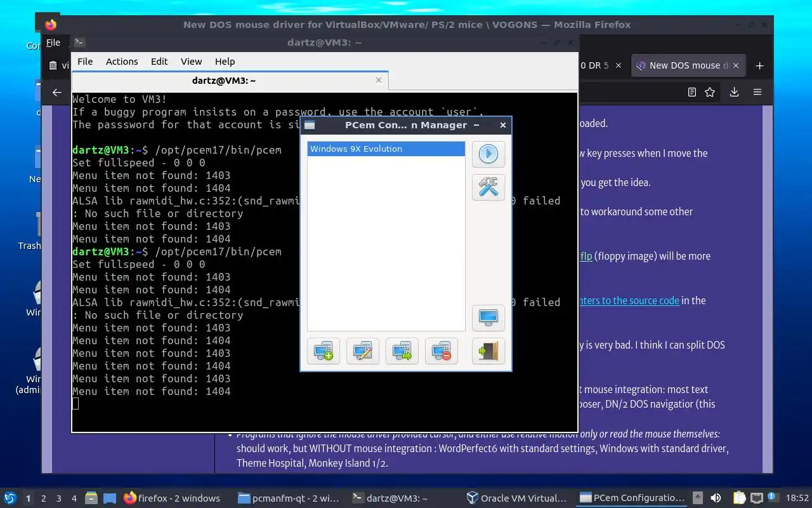Exit PCem using the door icon

[488, 351]
